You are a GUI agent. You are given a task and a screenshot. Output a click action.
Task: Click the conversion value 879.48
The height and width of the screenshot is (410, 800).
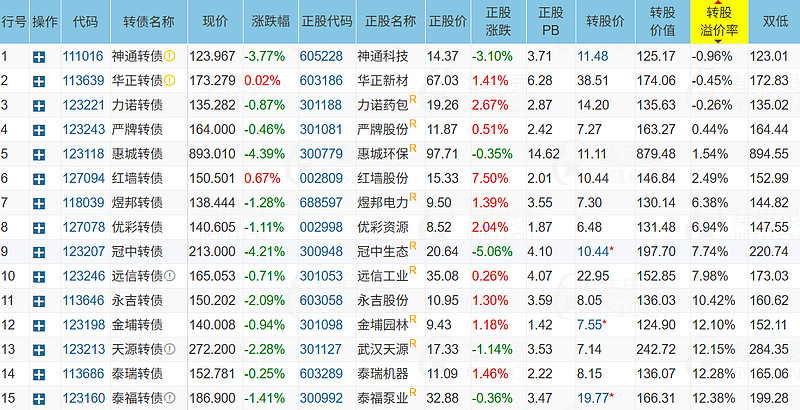[x=656, y=154]
